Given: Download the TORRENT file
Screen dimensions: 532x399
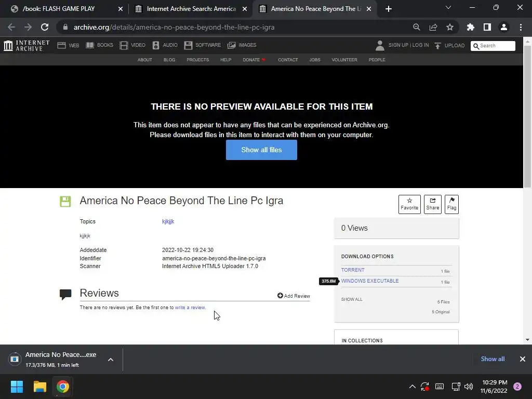Looking at the screenshot, I should click(353, 270).
